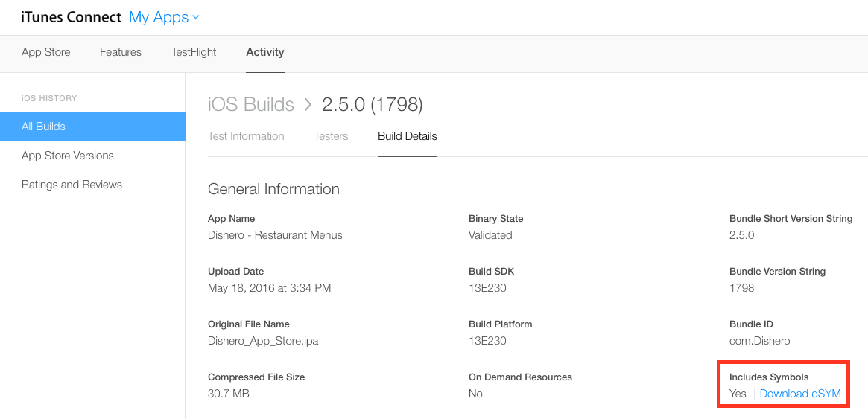The height and width of the screenshot is (419, 868).
Task: Click the breadcrumb chevron arrow icon
Action: (308, 105)
